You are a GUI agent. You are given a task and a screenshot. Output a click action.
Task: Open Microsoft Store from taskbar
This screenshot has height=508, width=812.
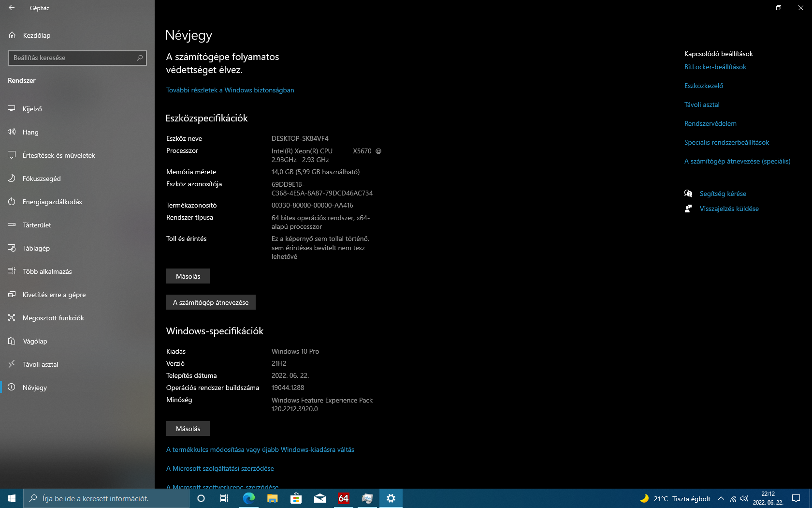click(296, 498)
